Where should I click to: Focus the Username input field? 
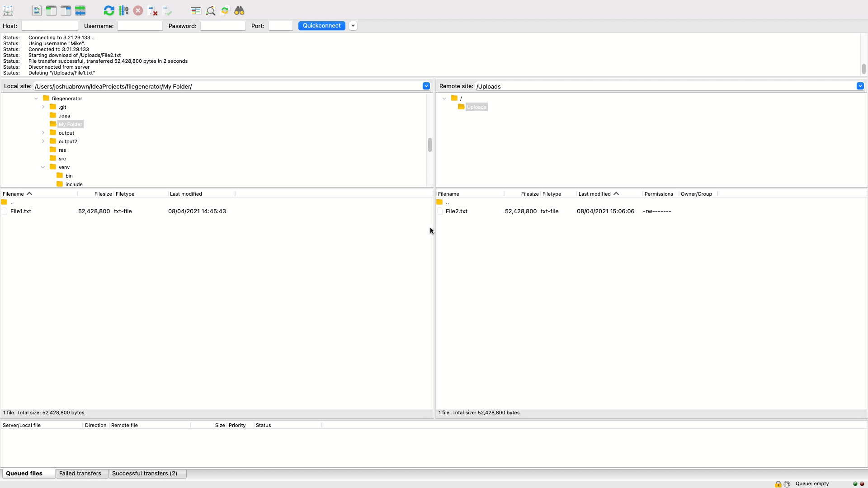click(140, 26)
